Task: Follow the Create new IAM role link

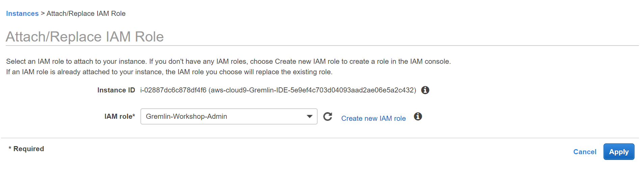Action: tap(373, 118)
